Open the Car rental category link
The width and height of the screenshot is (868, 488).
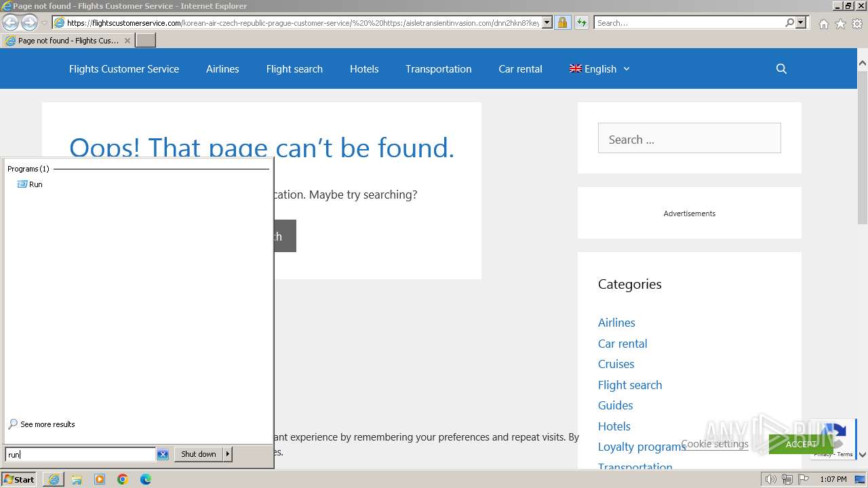click(623, 344)
